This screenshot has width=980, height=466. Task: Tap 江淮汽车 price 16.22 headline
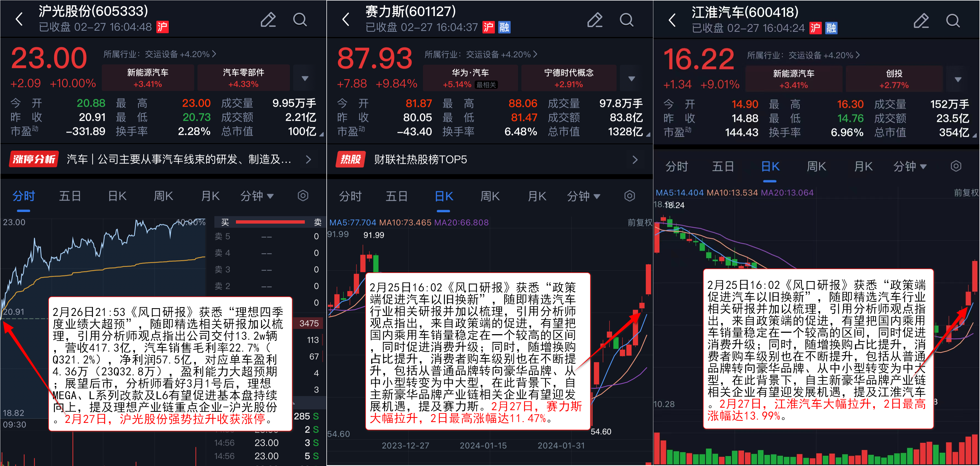699,59
